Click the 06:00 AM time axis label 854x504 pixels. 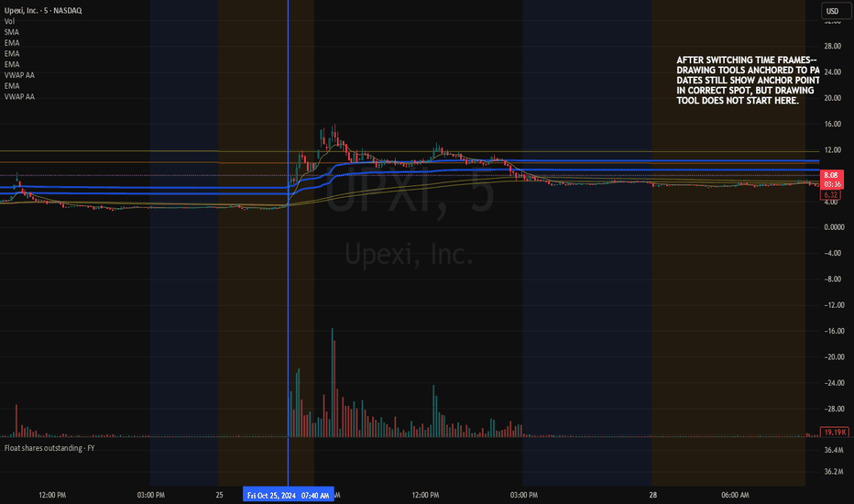click(x=735, y=495)
